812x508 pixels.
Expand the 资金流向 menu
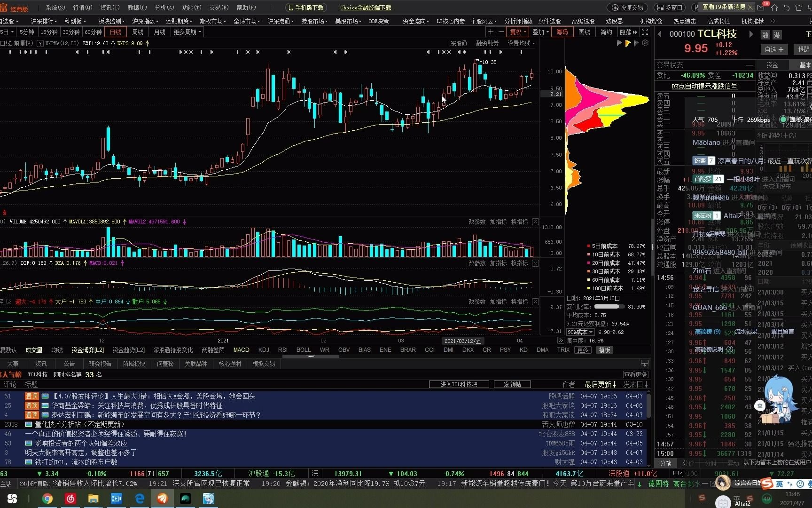[416, 21]
